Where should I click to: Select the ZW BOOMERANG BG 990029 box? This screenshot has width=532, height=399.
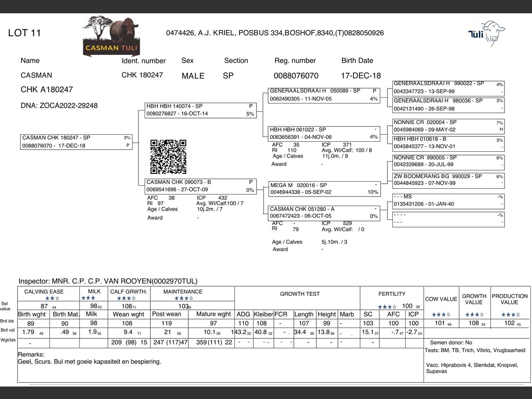tap(448, 180)
